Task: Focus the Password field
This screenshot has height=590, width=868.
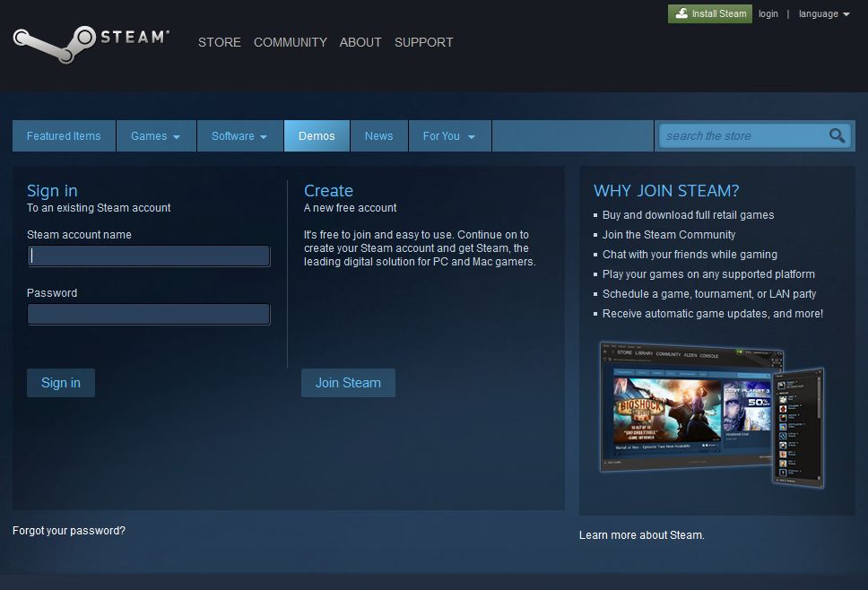Action: (x=148, y=314)
